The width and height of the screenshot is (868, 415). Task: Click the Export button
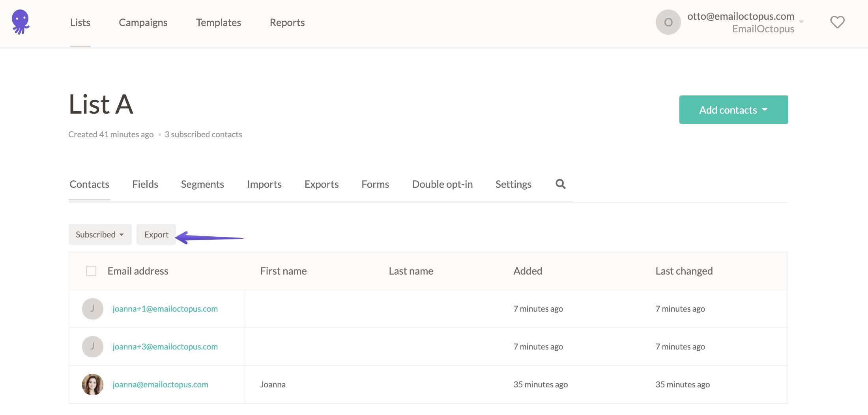pyautogui.click(x=156, y=234)
